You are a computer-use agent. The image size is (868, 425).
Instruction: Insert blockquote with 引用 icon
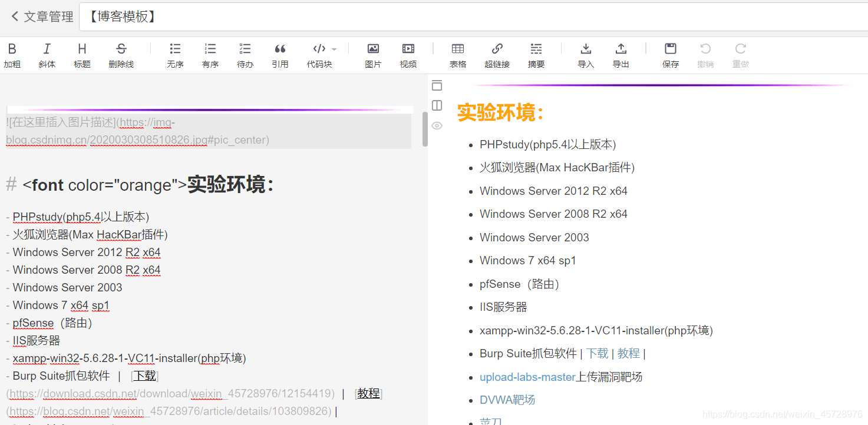[280, 56]
